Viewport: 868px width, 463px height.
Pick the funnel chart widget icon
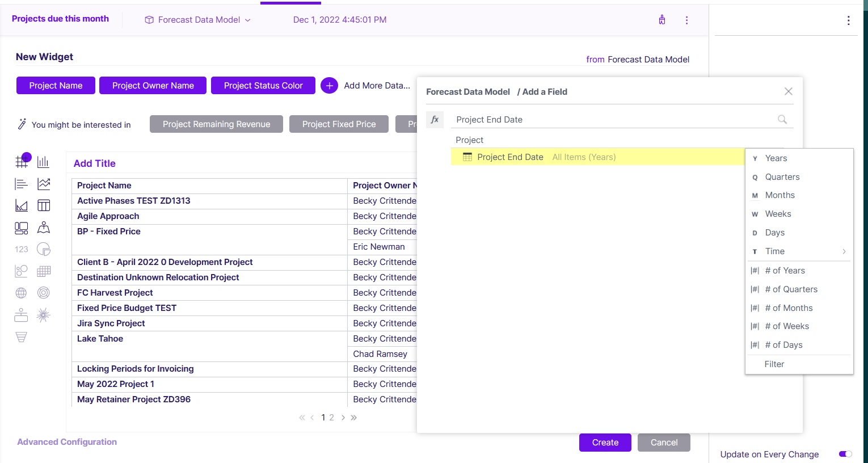tap(21, 337)
